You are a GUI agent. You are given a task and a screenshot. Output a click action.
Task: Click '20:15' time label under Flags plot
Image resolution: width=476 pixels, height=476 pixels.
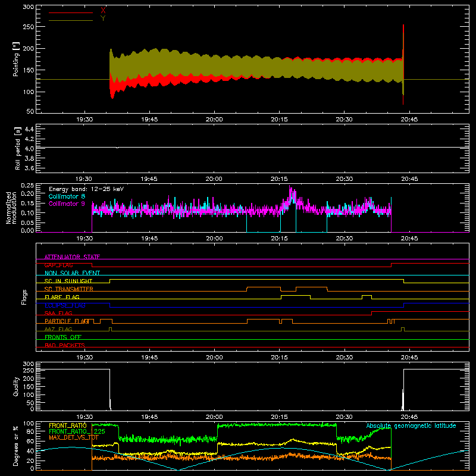279,358
